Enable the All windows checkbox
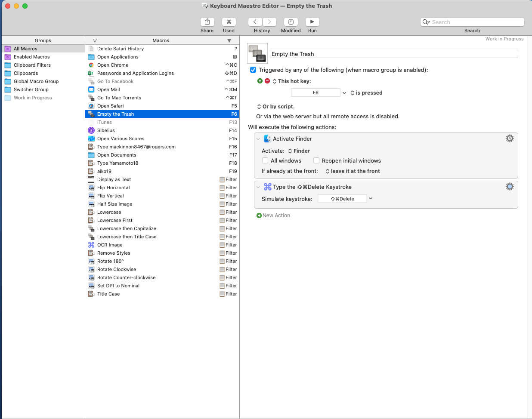532x419 pixels. (265, 160)
